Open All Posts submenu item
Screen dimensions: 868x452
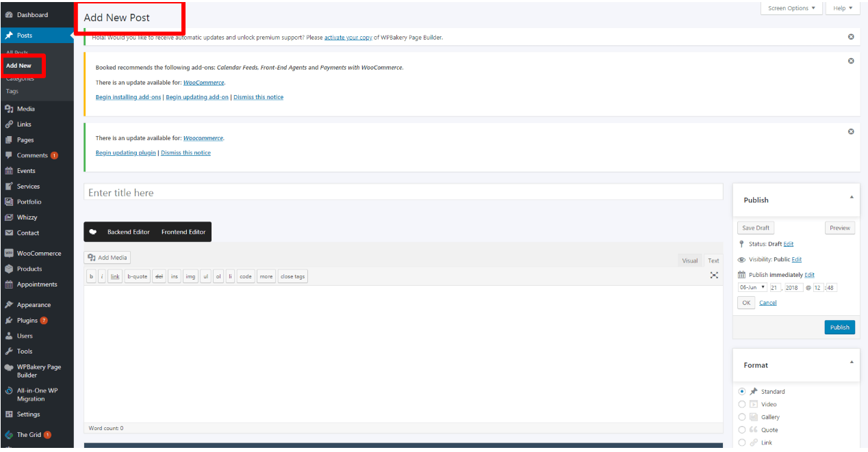pyautogui.click(x=17, y=53)
